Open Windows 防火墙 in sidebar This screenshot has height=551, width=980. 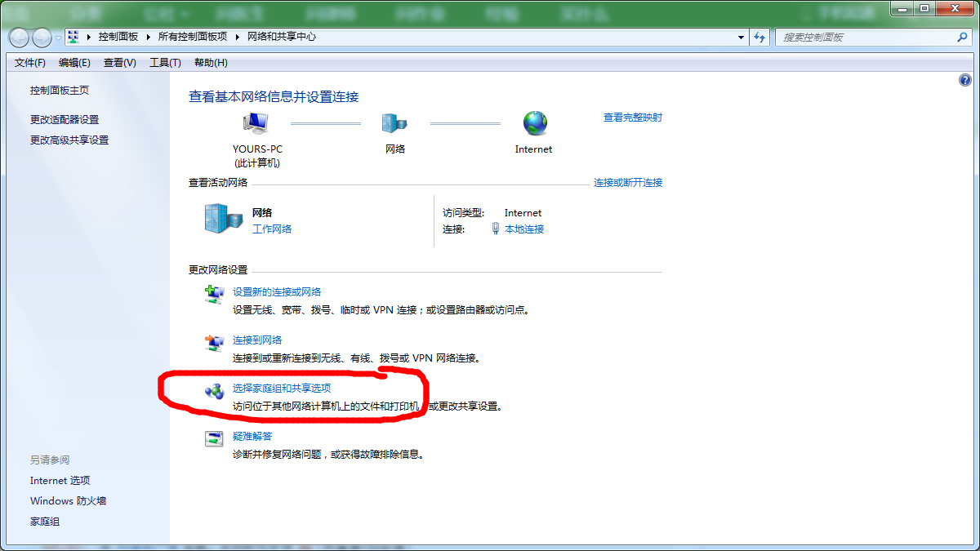[69, 501]
